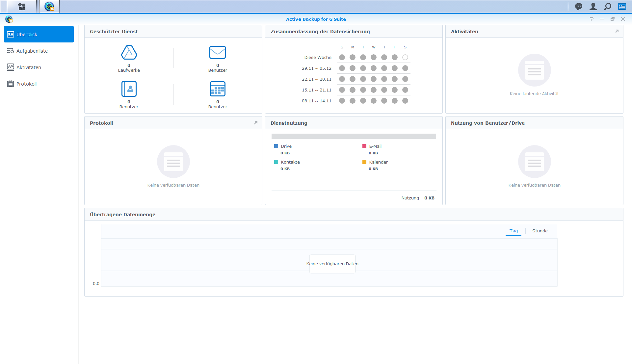Click the mail envelope Benutzer icon
632x364 pixels.
[217, 52]
